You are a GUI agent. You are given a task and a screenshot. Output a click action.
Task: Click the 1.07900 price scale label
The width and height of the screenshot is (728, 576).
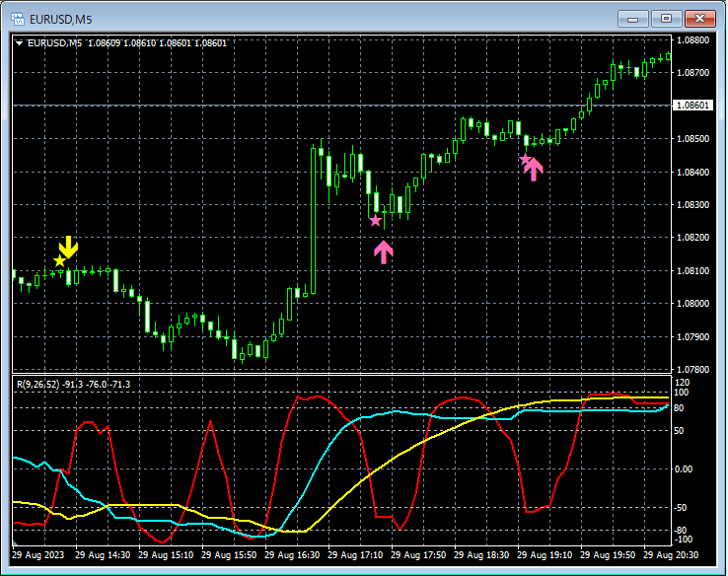[x=693, y=337]
